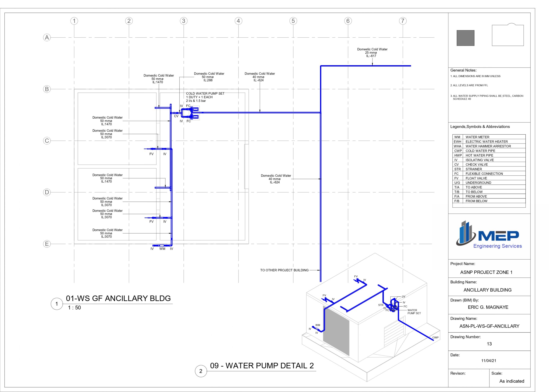Click grid bubble number 3
Image resolution: width=554 pixels, height=392 pixels.
(x=184, y=21)
